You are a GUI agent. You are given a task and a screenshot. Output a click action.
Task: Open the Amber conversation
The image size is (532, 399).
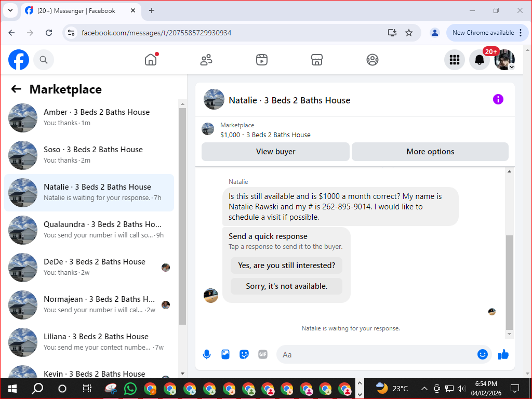(89, 118)
